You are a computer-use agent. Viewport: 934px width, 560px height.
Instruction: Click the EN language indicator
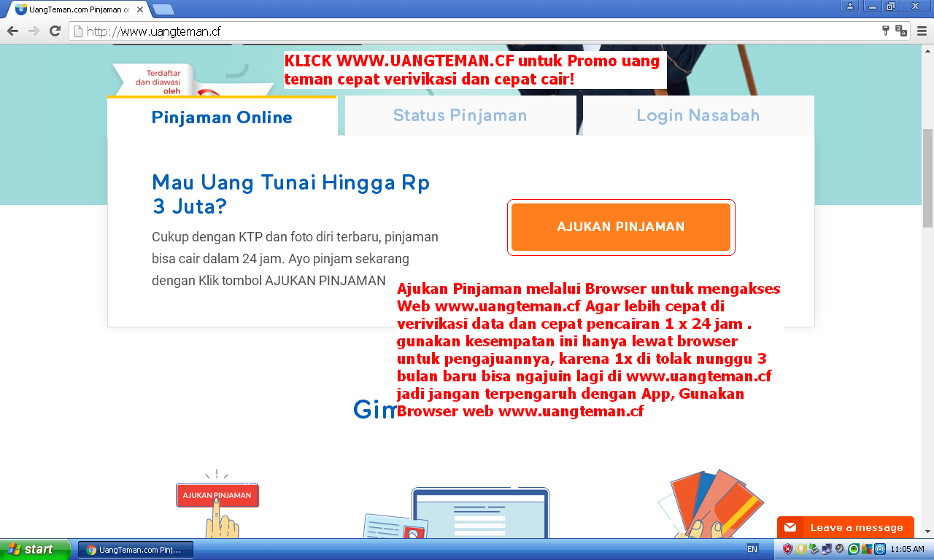click(x=752, y=549)
